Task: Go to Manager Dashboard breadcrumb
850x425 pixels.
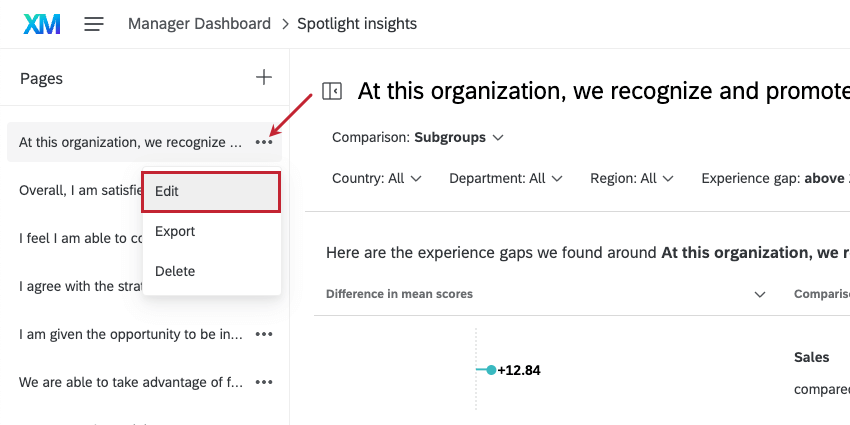Action: [199, 24]
